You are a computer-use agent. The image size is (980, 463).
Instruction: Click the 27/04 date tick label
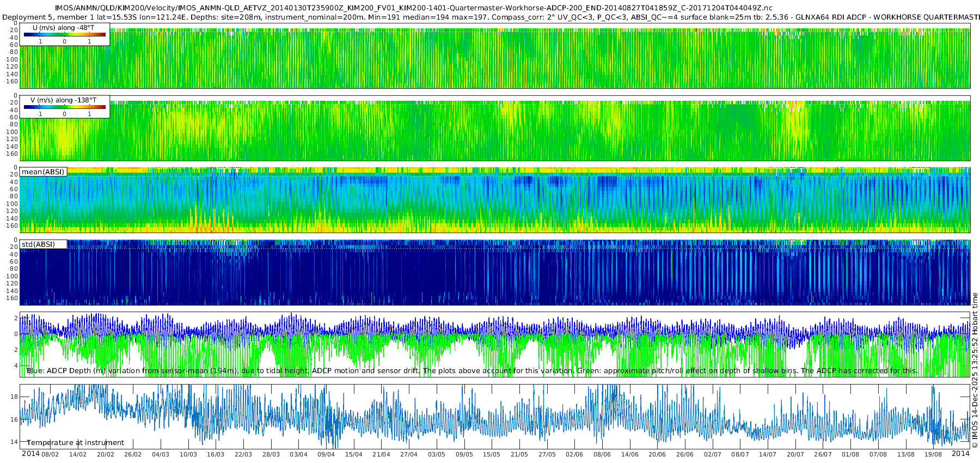(x=409, y=454)
